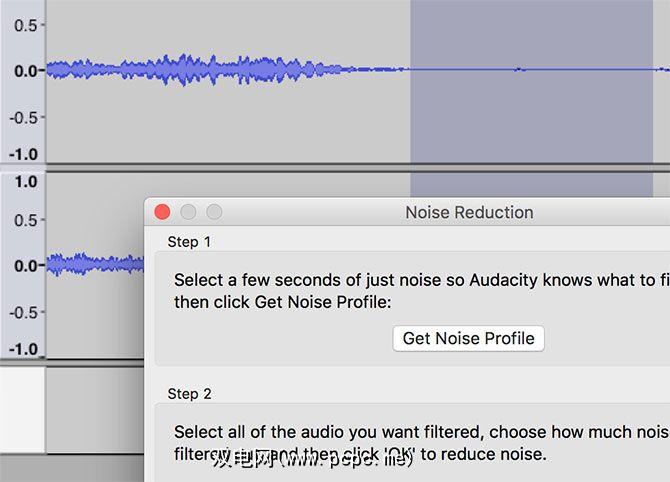Click the empty area below the lower track ruler
Screen dimensions: 670x482
tap(22, 420)
